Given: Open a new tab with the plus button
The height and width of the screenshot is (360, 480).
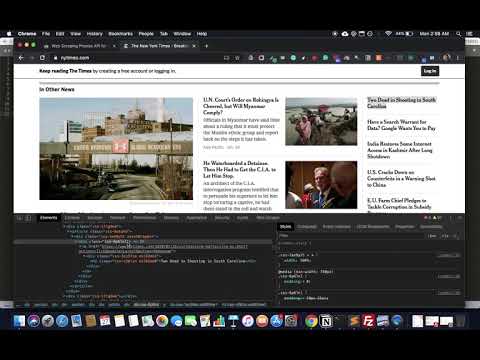Looking at the screenshot, I should pos(206,46).
